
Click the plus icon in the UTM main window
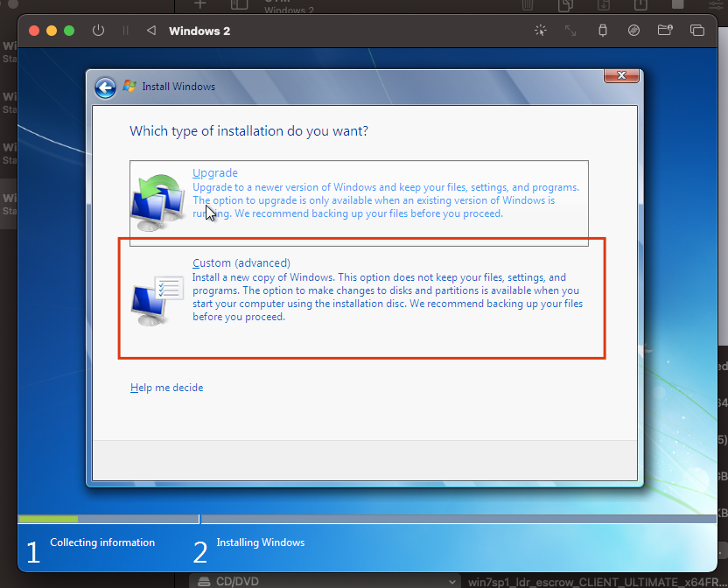(200, 4)
